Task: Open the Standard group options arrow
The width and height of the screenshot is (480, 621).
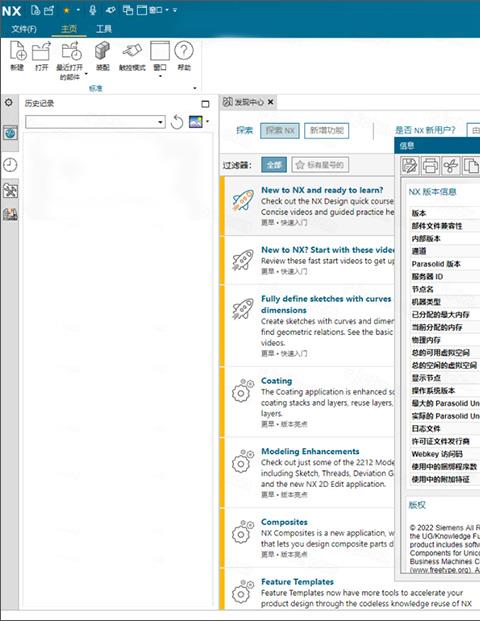Action: 194,88
